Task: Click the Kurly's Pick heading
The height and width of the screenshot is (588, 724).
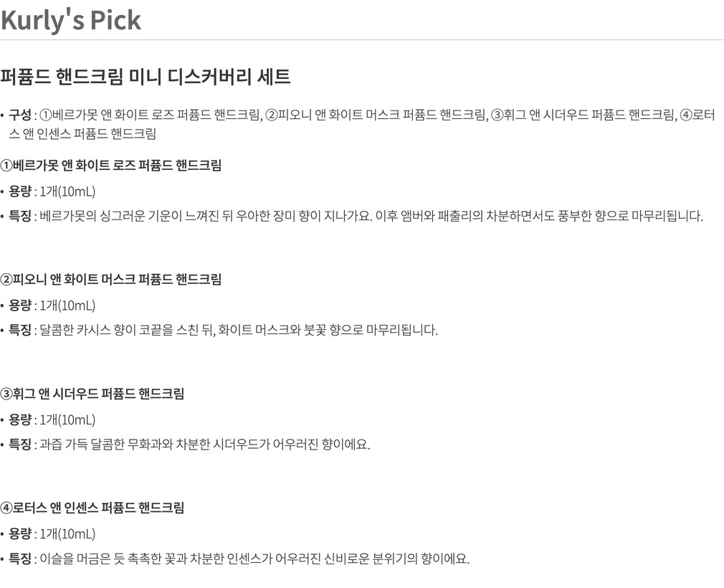Action: click(x=71, y=20)
